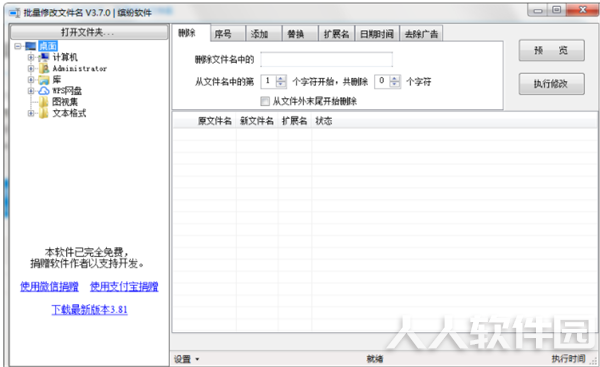600x367 pixels.
Task: Minimize the 批量修改文件名 window
Action: click(x=538, y=11)
